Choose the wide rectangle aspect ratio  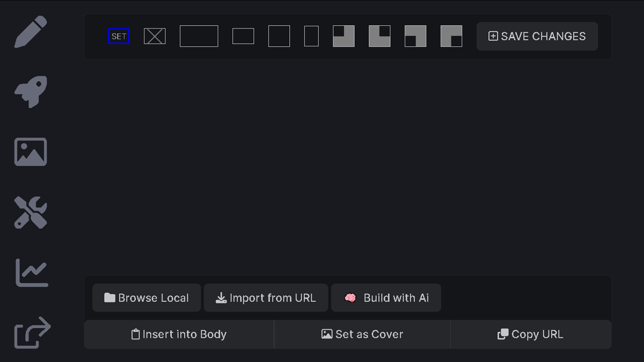coord(199,36)
